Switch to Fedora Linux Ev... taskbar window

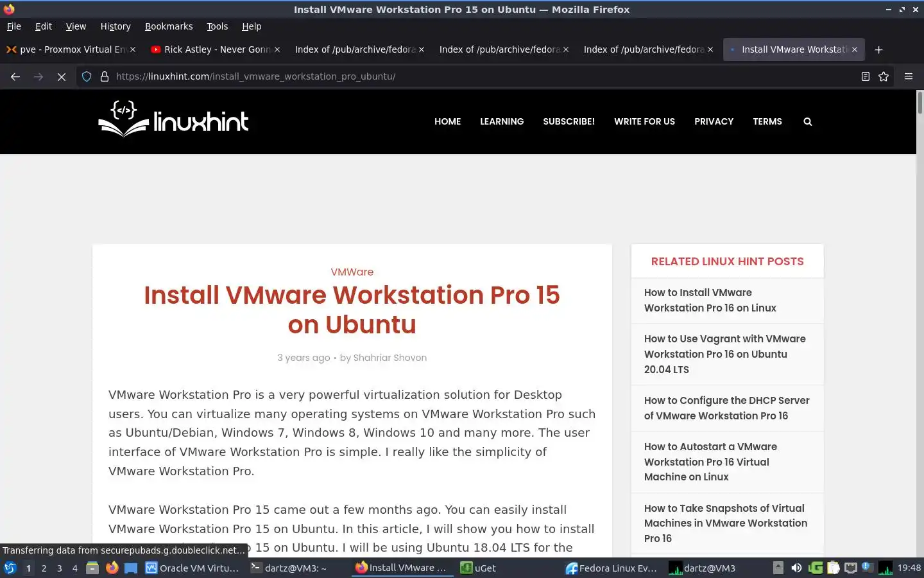(x=612, y=568)
